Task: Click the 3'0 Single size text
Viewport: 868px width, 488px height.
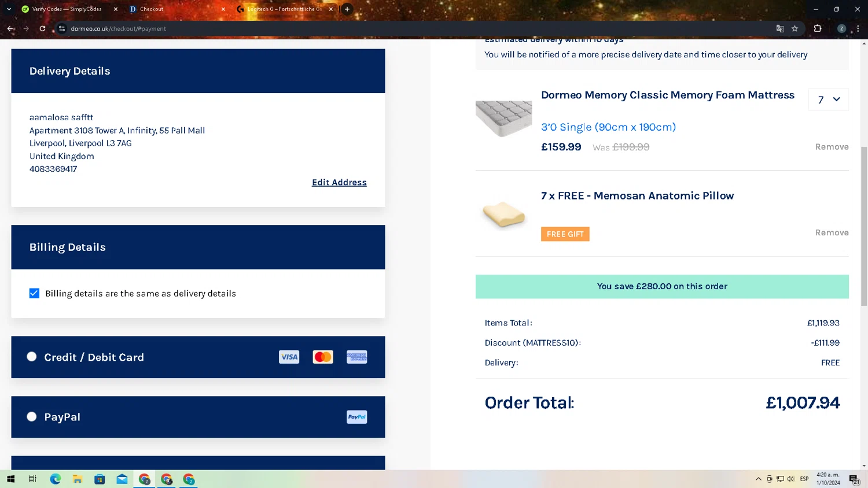Action: click(x=608, y=127)
